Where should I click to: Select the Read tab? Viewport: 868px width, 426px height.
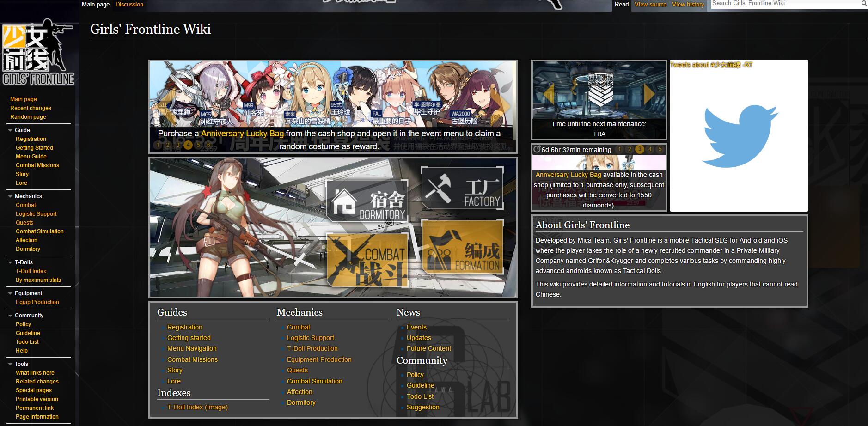[622, 5]
